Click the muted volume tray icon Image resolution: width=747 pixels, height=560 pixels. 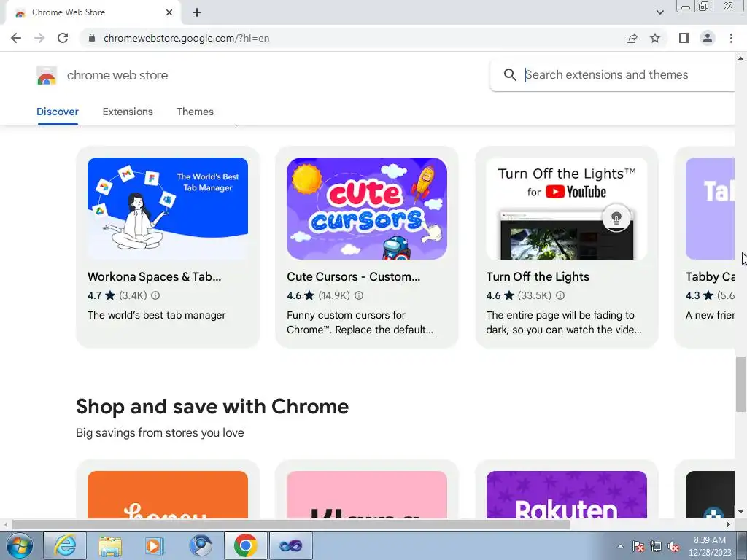click(x=673, y=547)
